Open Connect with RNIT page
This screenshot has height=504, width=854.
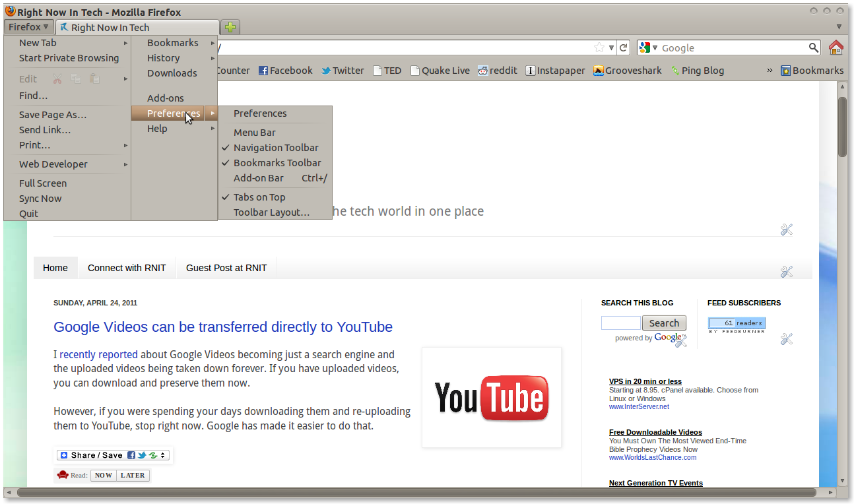click(127, 268)
